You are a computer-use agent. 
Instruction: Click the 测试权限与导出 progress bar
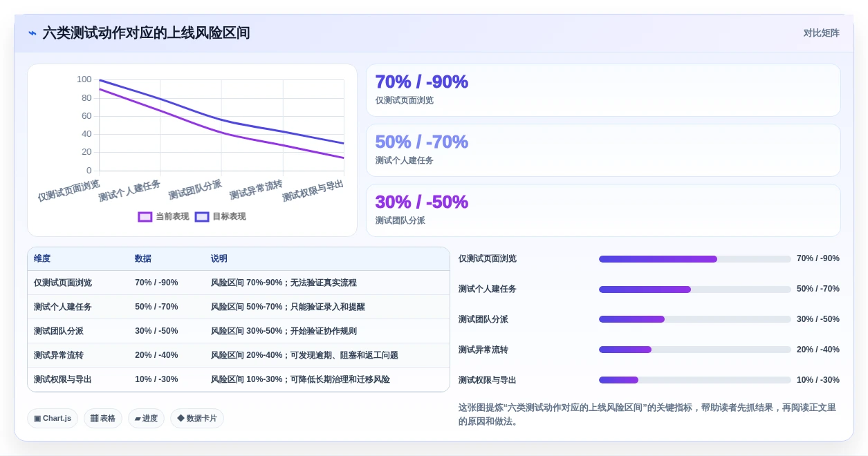[x=694, y=381]
